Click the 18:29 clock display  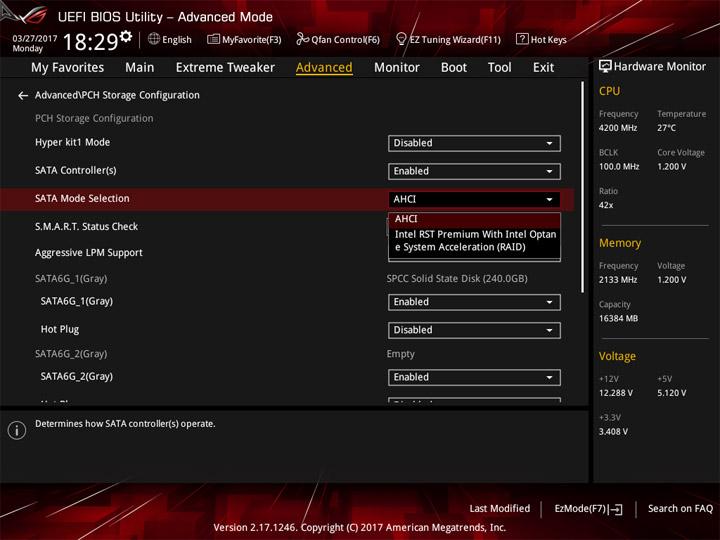click(90, 42)
